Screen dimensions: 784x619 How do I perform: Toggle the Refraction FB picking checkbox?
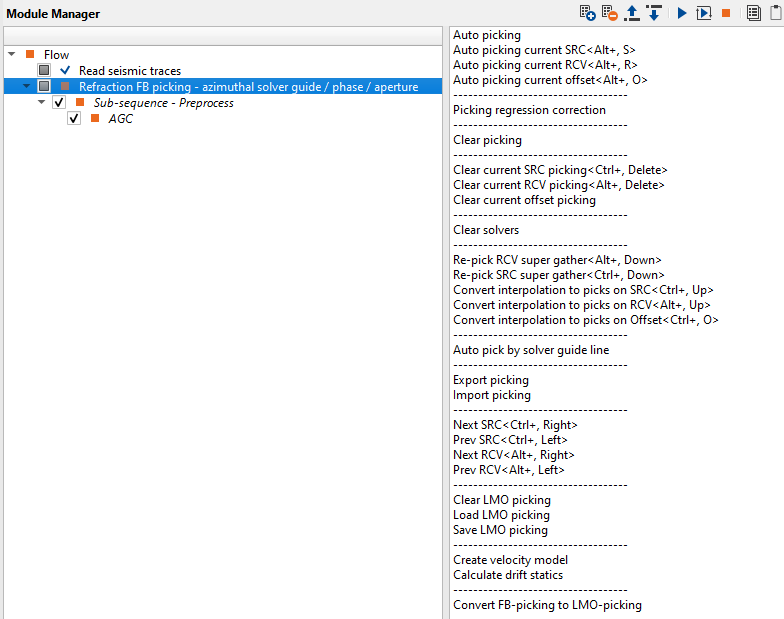tap(44, 87)
